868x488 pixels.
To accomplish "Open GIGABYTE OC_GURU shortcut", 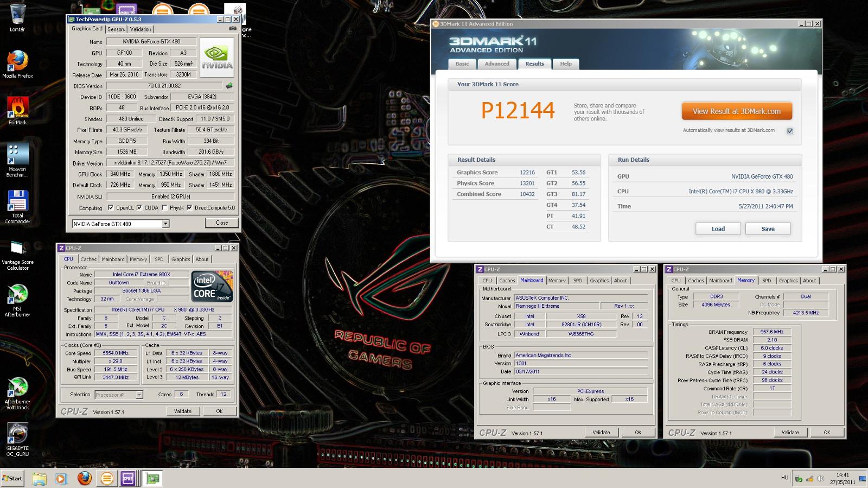I will pyautogui.click(x=17, y=440).
